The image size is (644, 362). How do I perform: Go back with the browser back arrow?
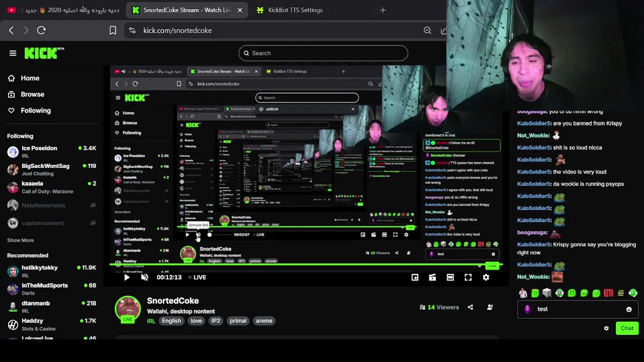tap(11, 31)
